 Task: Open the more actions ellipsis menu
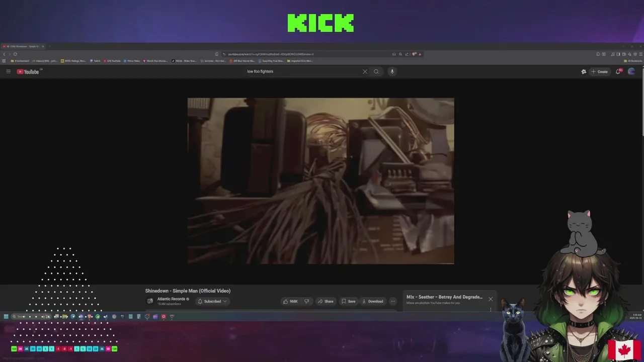(x=393, y=301)
